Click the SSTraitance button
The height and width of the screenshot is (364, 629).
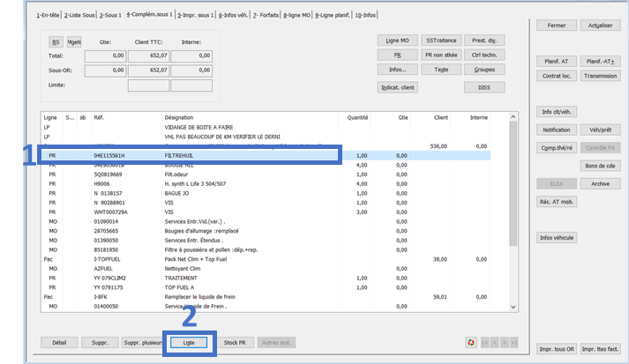pos(441,41)
